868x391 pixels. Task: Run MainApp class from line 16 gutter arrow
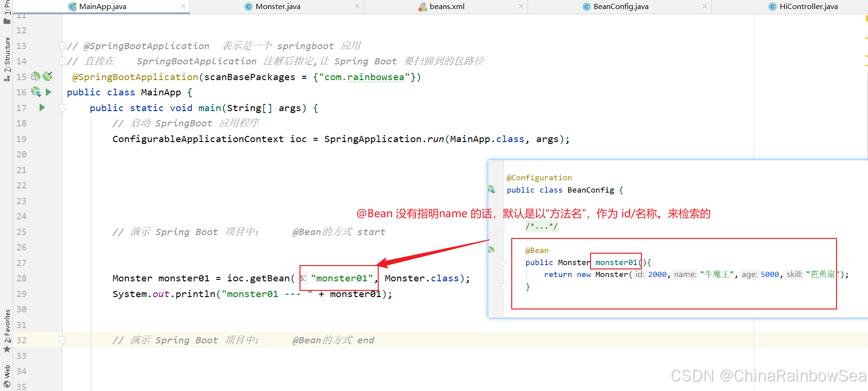pyautogui.click(x=48, y=92)
